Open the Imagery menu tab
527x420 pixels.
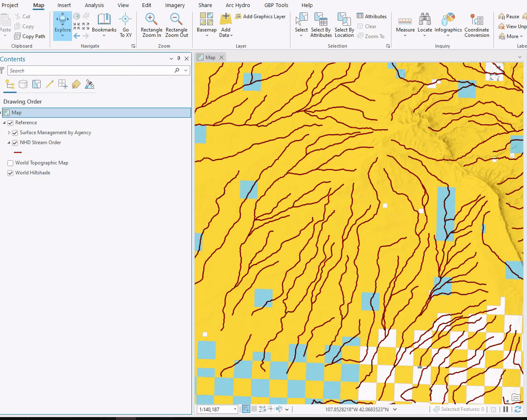tap(175, 5)
